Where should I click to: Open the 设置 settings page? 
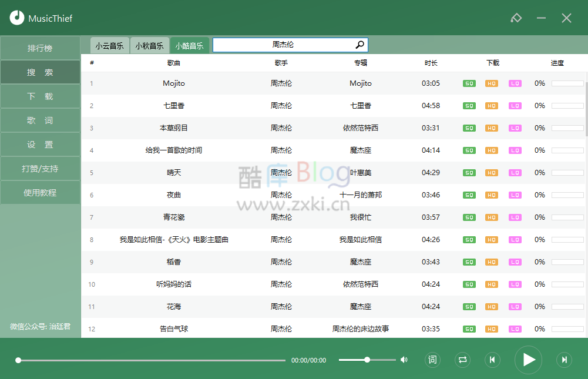tap(40, 144)
